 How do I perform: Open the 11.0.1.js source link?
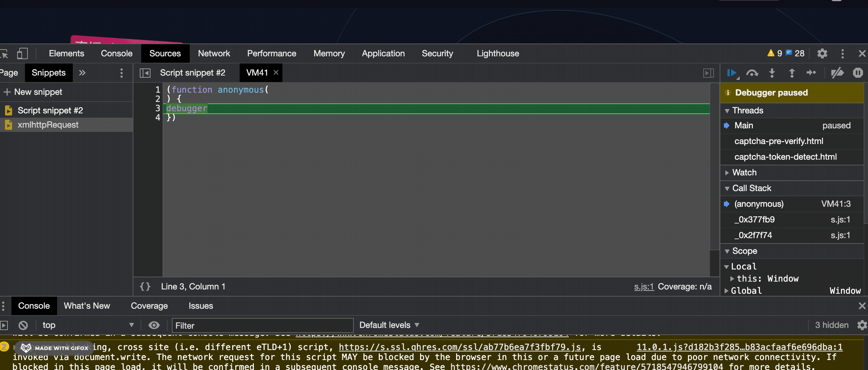point(740,347)
